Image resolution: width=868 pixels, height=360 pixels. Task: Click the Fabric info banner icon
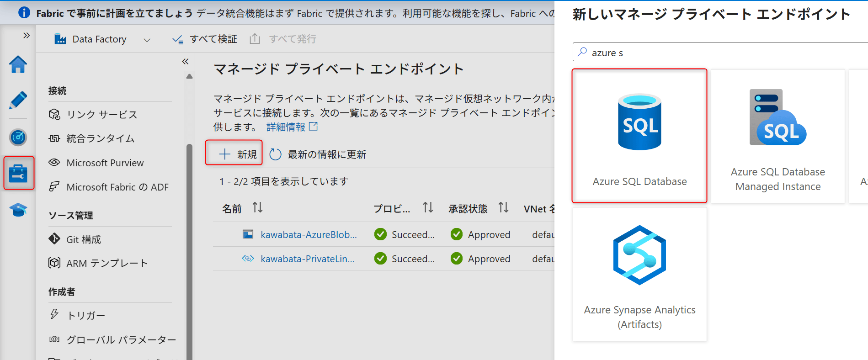coord(24,12)
